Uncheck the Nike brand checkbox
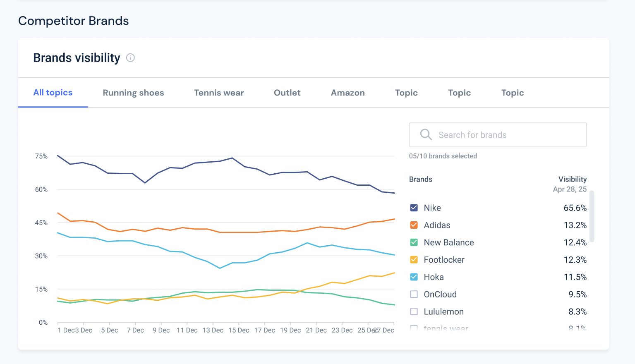This screenshot has height=364, width=635. tap(414, 208)
